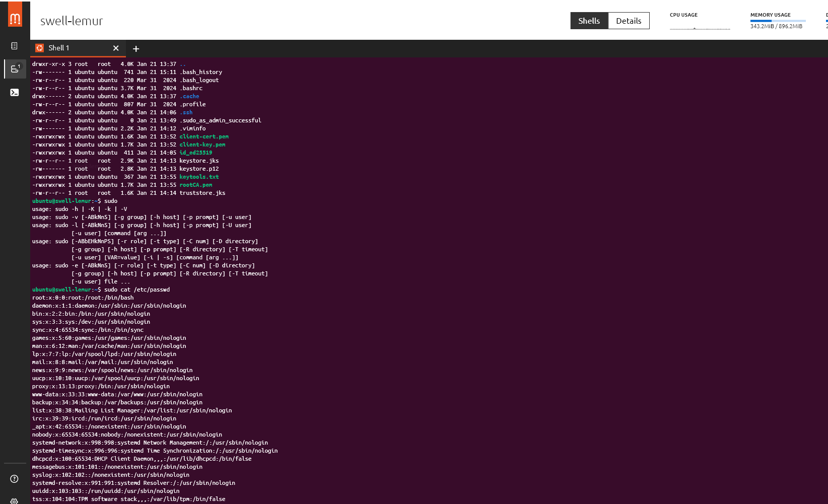Click the messagebus:x:101:101 line
Image resolution: width=828 pixels, height=504 pixels.
tap(117, 467)
